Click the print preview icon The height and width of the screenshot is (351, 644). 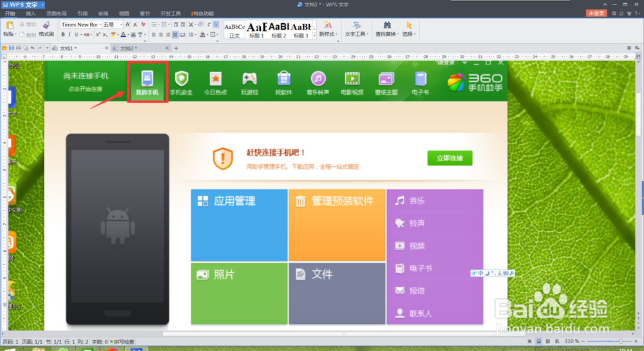click(x=26, y=48)
